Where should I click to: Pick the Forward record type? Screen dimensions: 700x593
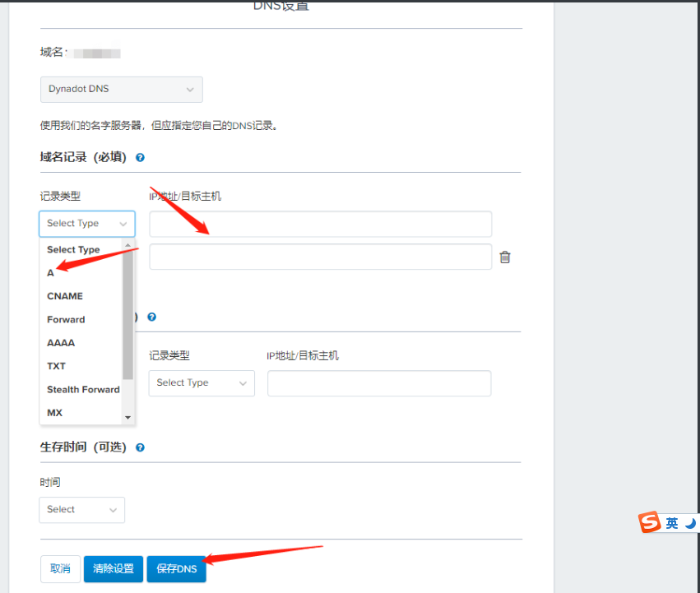(x=65, y=319)
